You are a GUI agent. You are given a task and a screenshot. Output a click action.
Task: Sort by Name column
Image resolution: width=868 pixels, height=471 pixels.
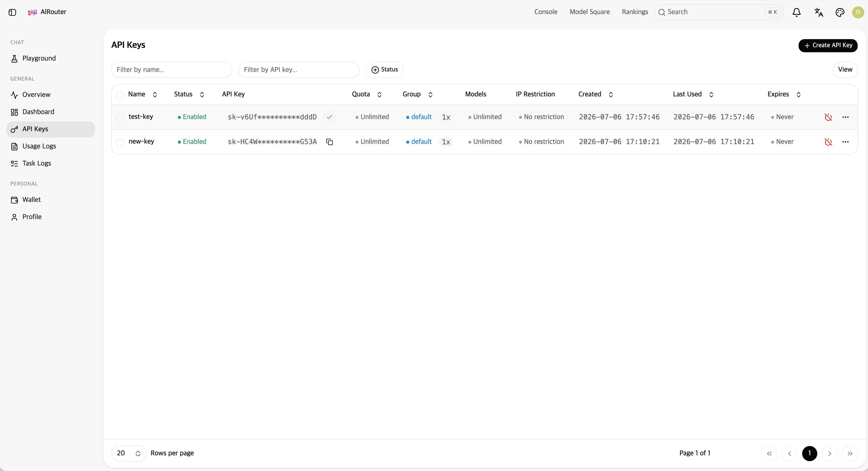(143, 94)
